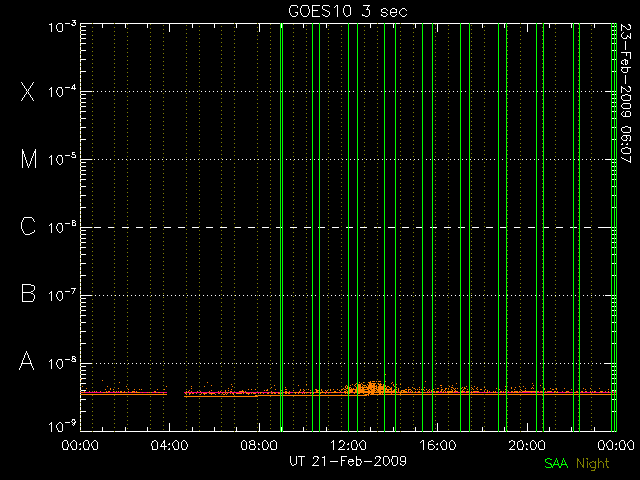Click the 04:00 time axis label
The width and height of the screenshot is (640, 480).
coord(169,444)
